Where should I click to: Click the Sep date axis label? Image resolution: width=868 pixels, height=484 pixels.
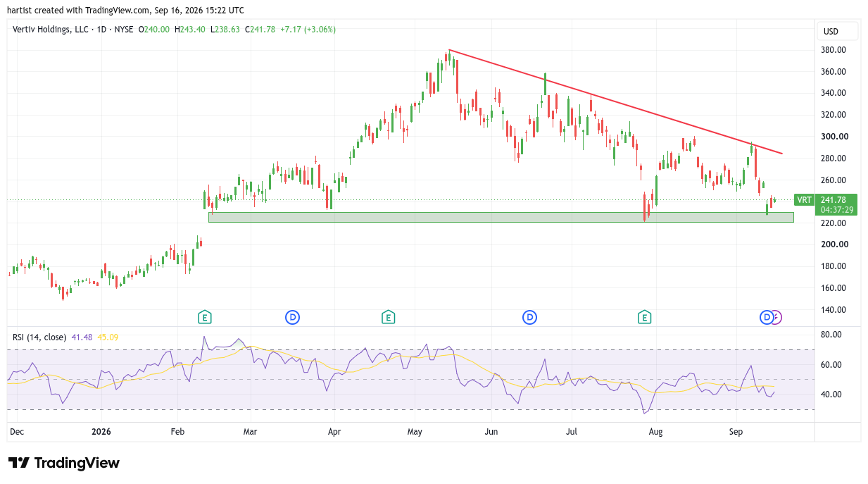pyautogui.click(x=736, y=431)
